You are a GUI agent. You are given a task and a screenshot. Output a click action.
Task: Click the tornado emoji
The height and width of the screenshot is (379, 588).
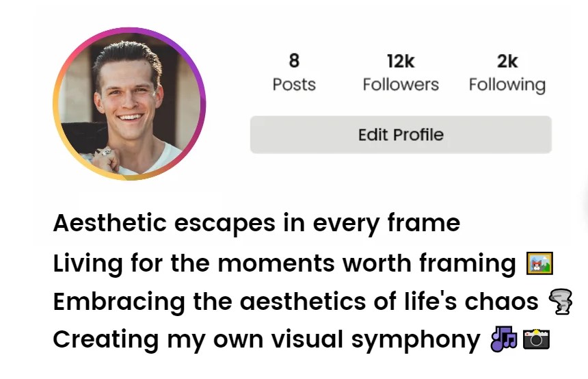pos(561,301)
